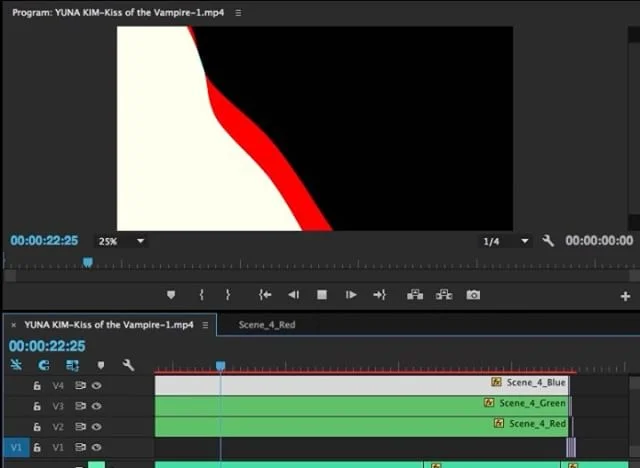This screenshot has height=468, width=640.
Task: Open timeline sequence panel menu
Action: tap(205, 325)
